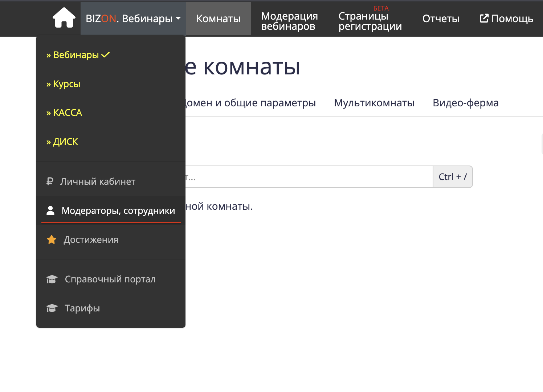Go to Модерация вебинаров
The image size is (543, 392).
tap(289, 21)
